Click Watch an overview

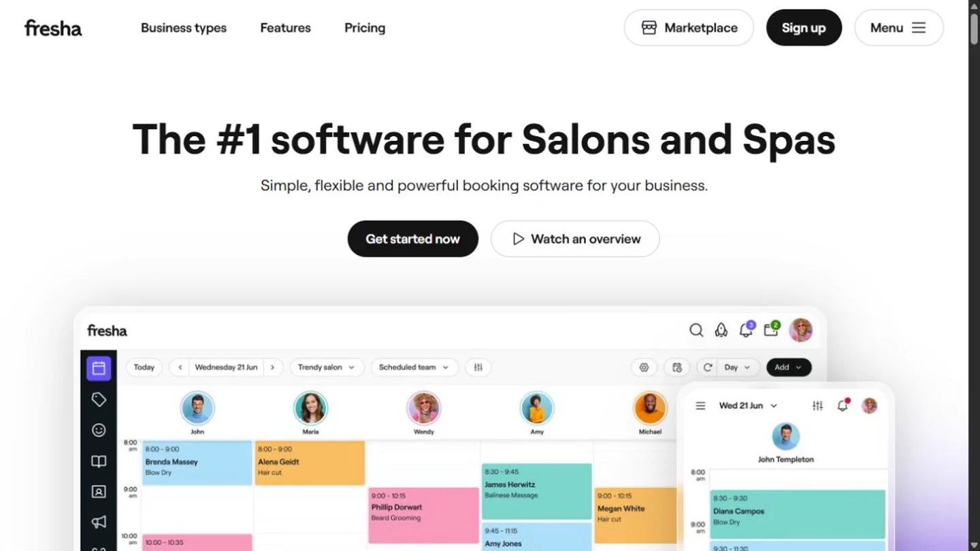tap(575, 239)
